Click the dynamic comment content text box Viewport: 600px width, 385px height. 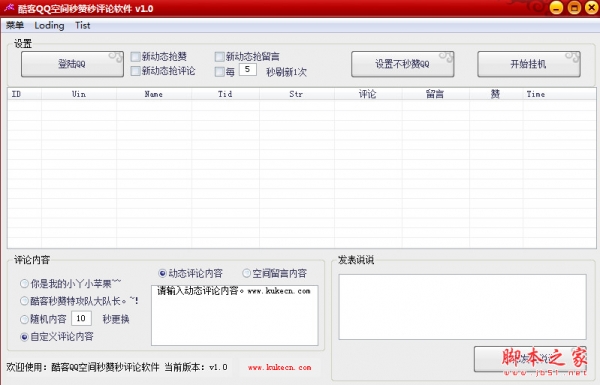(235, 315)
